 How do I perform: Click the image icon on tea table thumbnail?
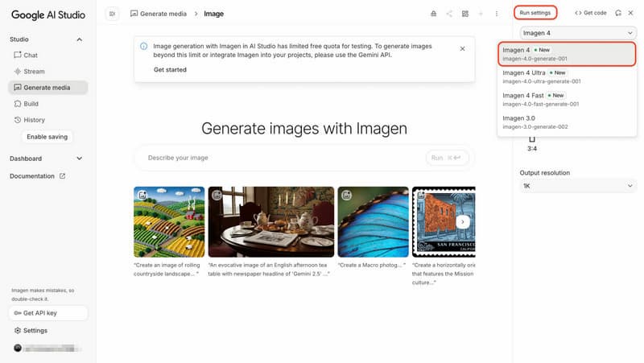pyautogui.click(x=217, y=195)
